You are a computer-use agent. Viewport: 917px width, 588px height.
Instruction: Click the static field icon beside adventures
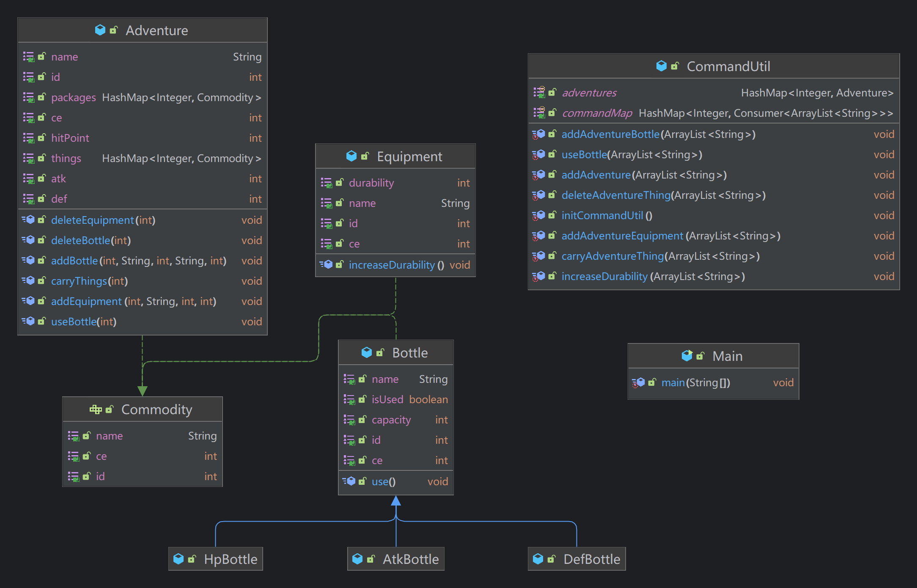[x=539, y=92]
